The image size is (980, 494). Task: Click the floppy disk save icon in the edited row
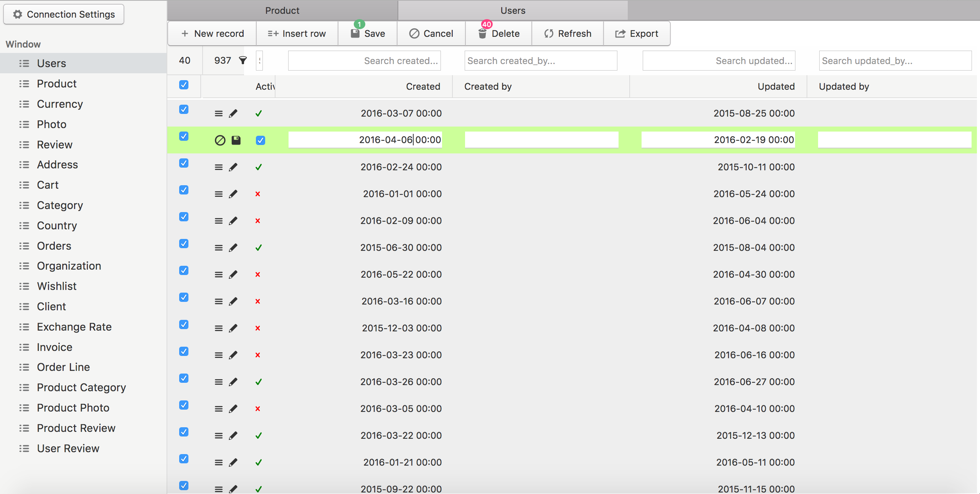pos(236,140)
